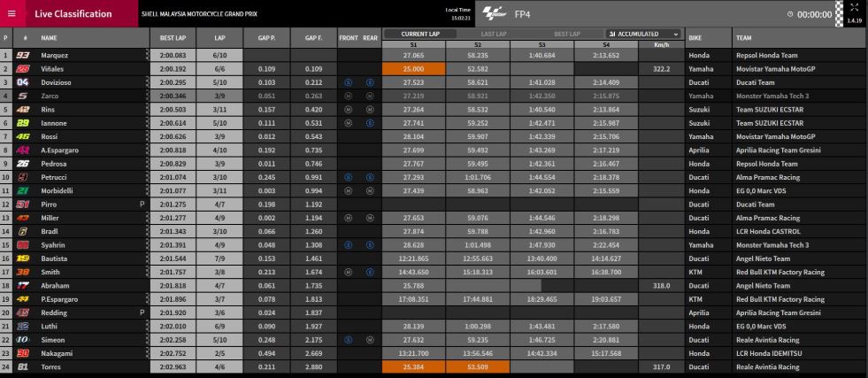Switch to the LAST LAP tab
The image size is (868, 378).
(x=494, y=34)
